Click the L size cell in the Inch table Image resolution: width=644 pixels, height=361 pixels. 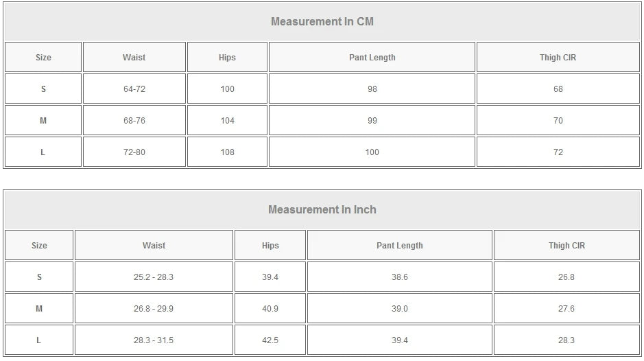point(39,340)
